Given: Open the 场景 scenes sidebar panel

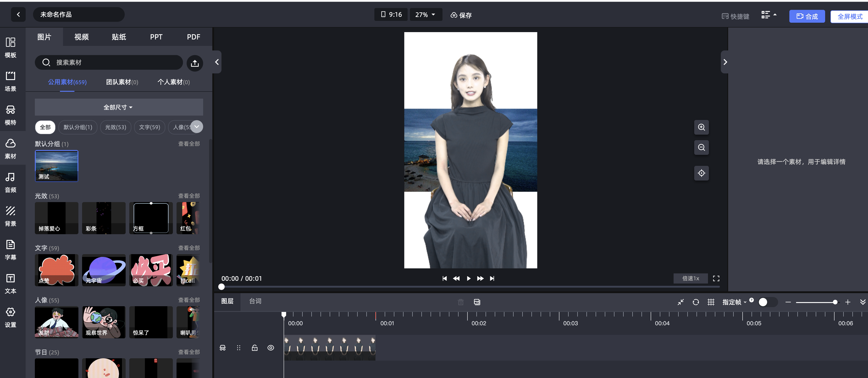Looking at the screenshot, I should 11,81.
